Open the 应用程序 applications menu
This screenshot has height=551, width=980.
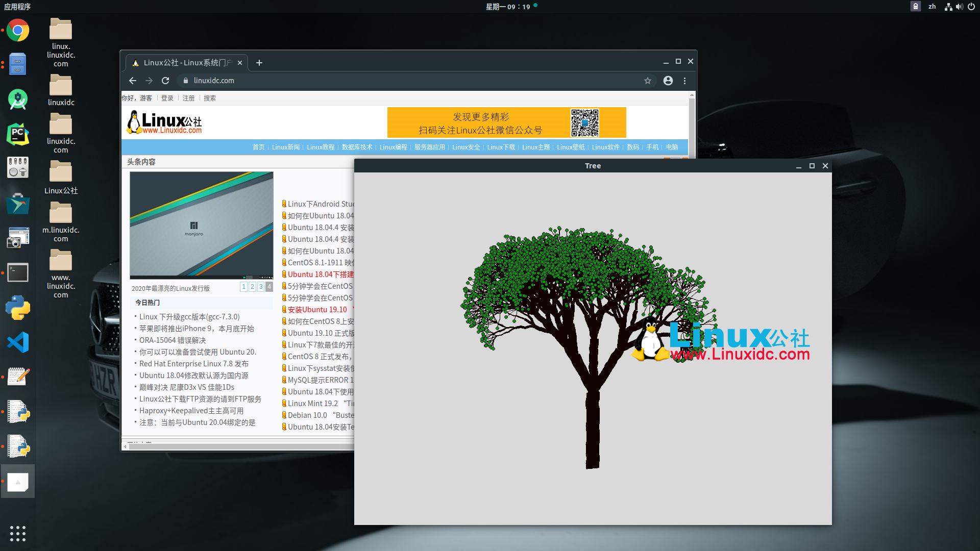17,7
